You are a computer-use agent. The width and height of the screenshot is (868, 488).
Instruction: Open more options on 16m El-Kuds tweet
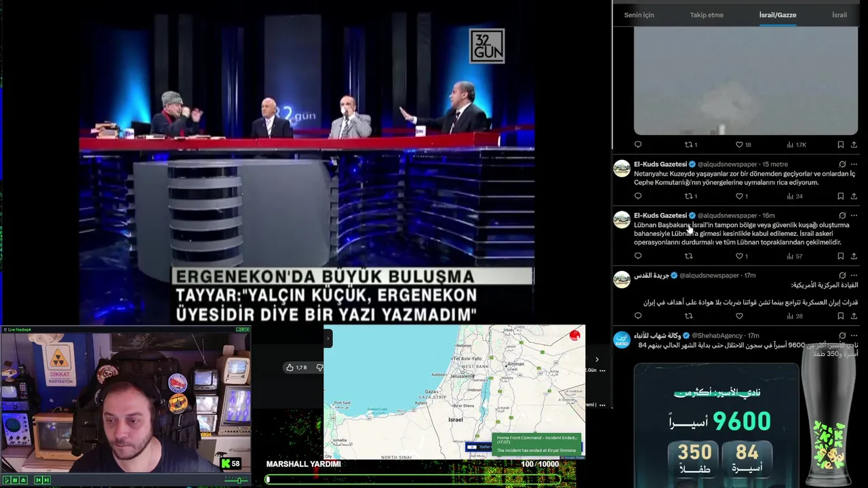click(854, 216)
